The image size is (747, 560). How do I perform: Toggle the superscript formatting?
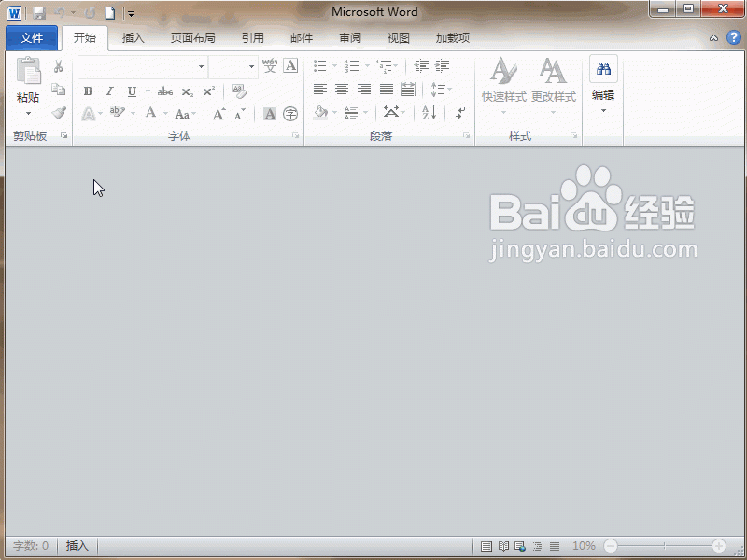tap(207, 91)
